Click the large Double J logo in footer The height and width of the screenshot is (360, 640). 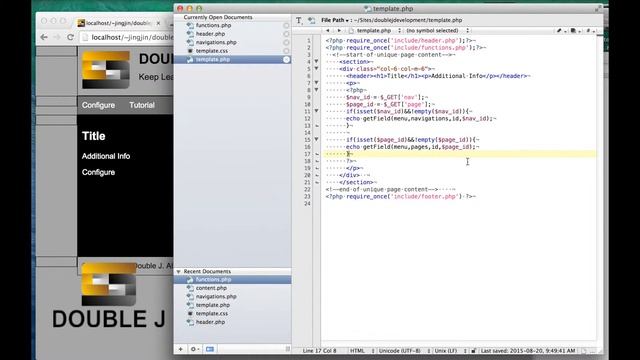click(x=109, y=284)
